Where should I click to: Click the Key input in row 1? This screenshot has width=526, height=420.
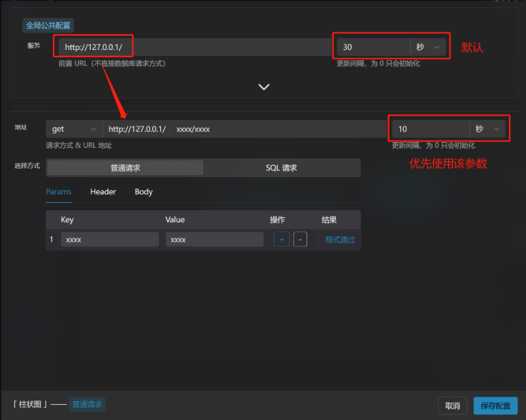coord(109,239)
